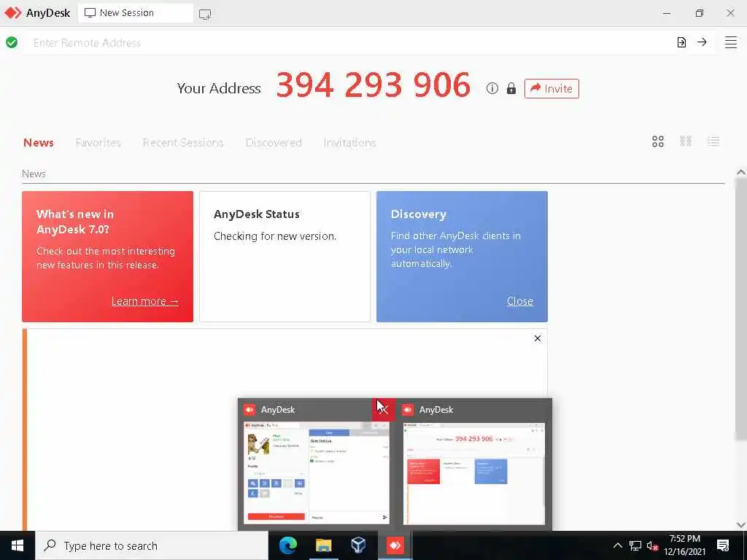The height and width of the screenshot is (560, 747).
Task: Switch to the New Session tab
Action: pyautogui.click(x=135, y=13)
